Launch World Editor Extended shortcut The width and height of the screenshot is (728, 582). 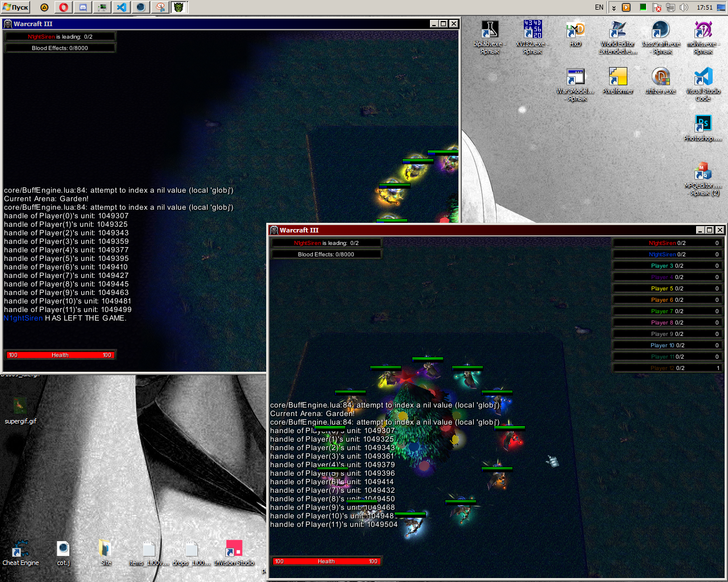click(618, 37)
